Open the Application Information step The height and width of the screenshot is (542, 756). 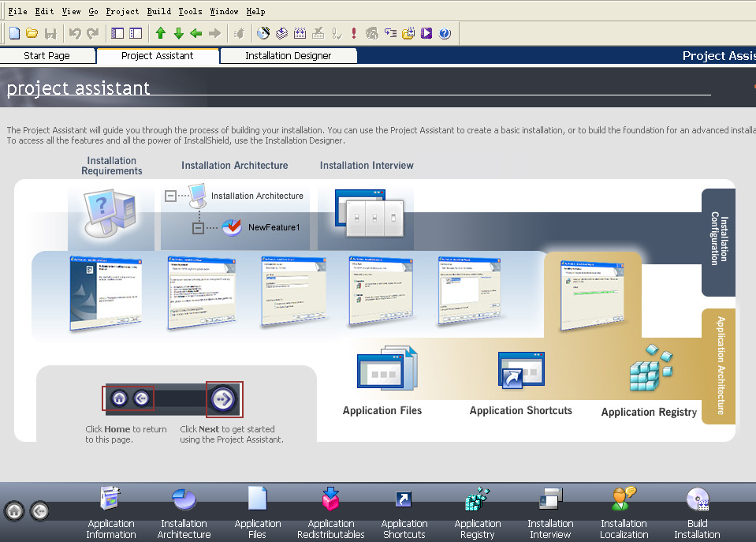[x=111, y=513]
